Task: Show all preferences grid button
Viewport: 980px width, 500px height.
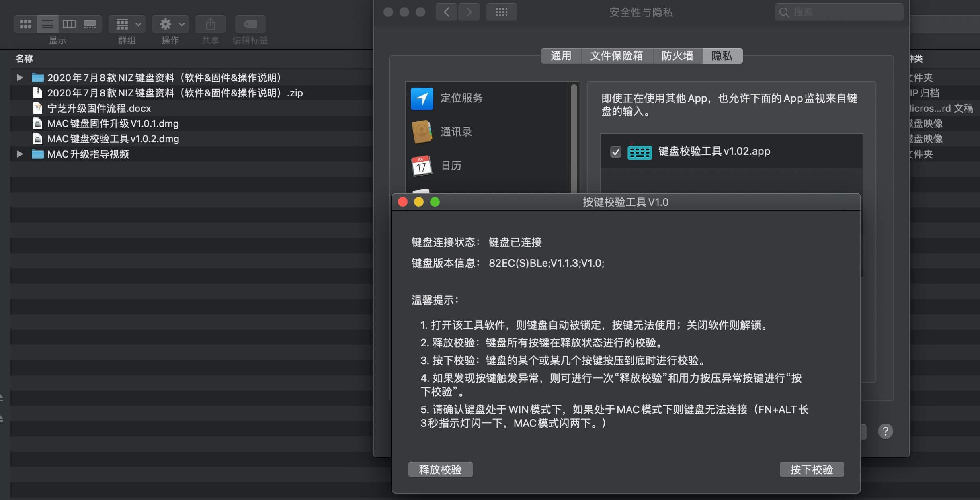Action: [x=501, y=12]
